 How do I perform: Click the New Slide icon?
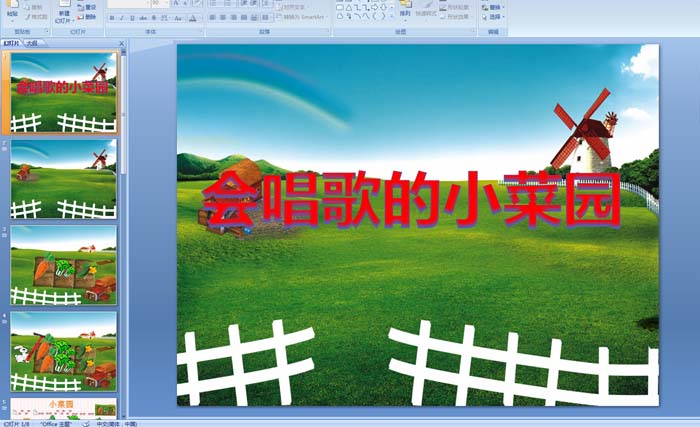point(64,4)
